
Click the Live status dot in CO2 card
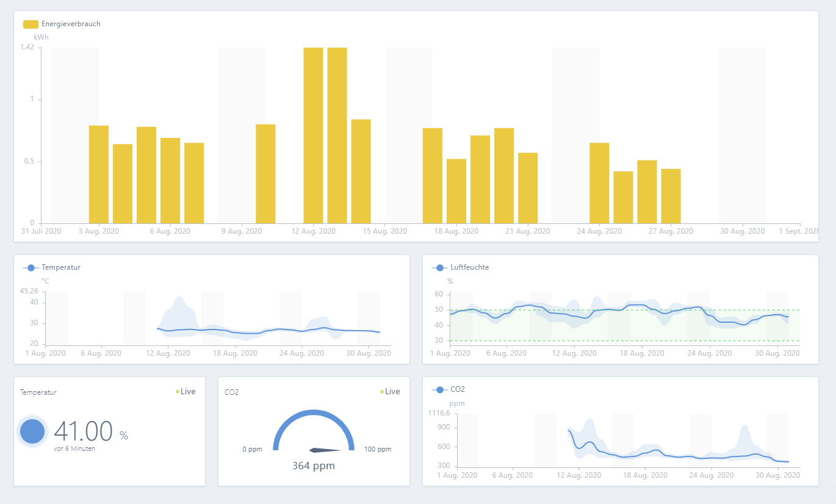[x=382, y=392]
